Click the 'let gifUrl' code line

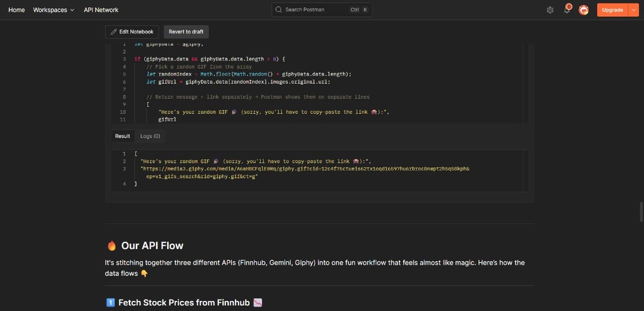click(239, 81)
